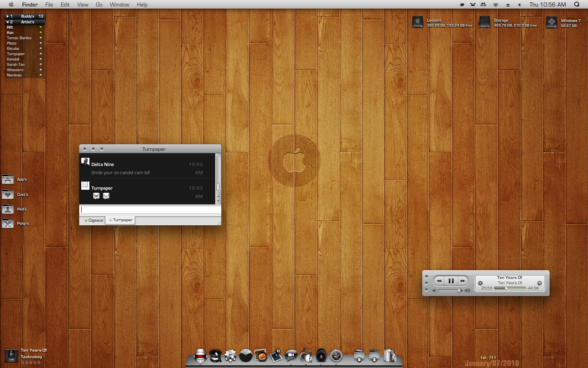
Task: Open the Cust's heart folder icon
Action: tap(8, 195)
